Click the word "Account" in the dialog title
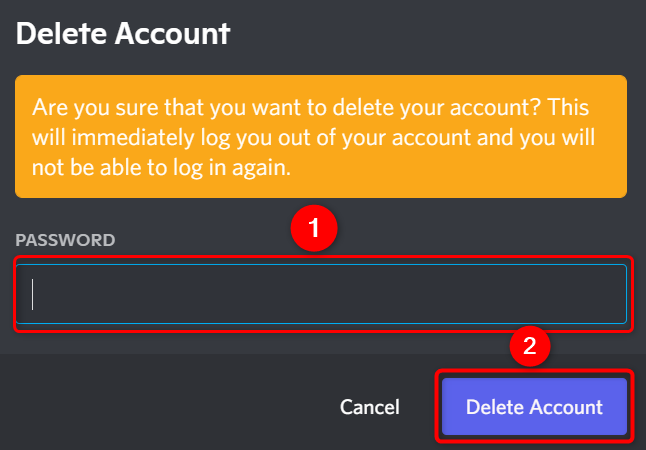The image size is (646, 450). coord(174,34)
